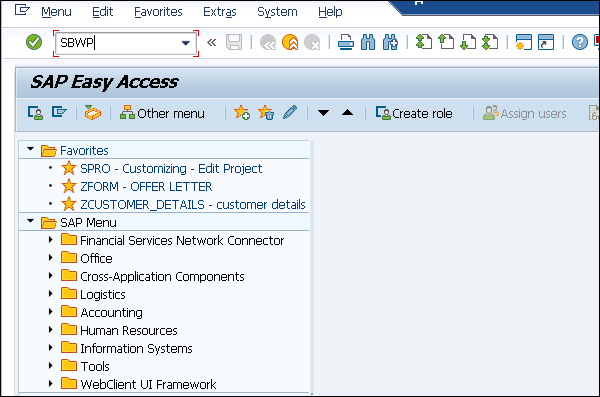Select ZFORM - OFFER LETTER favorite
This screenshot has width=600, height=397.
point(146,186)
